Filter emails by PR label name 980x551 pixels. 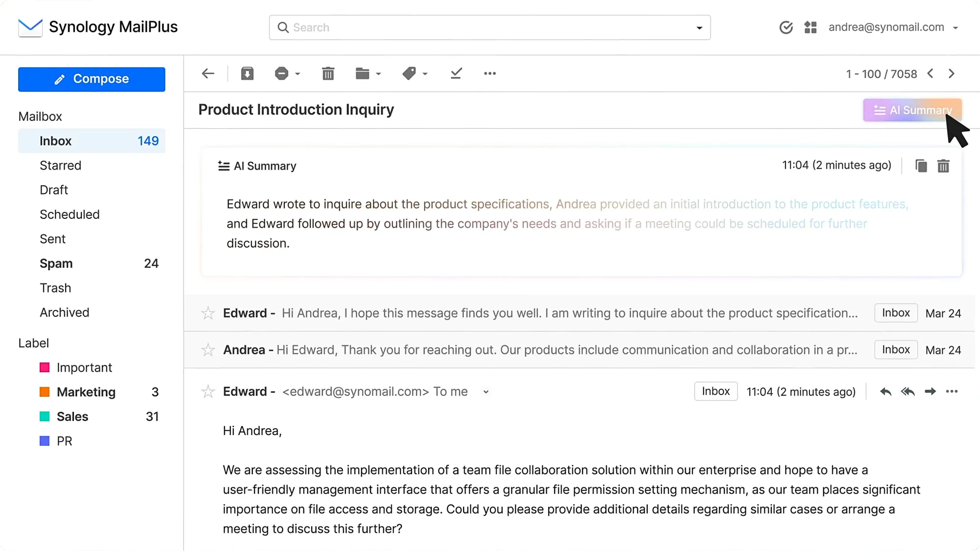click(x=65, y=441)
